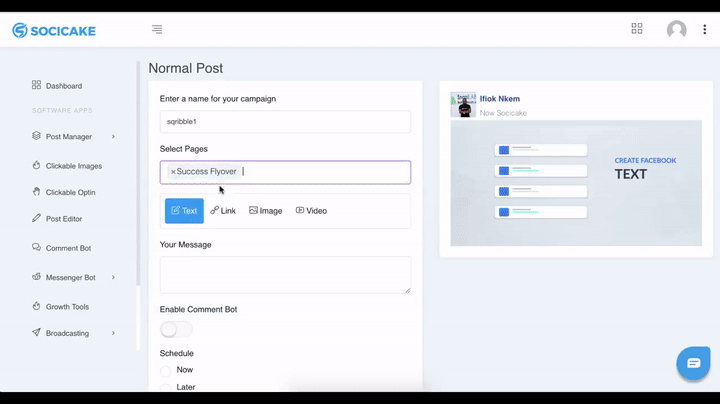
Task: Switch to the Video post tab
Action: click(311, 211)
